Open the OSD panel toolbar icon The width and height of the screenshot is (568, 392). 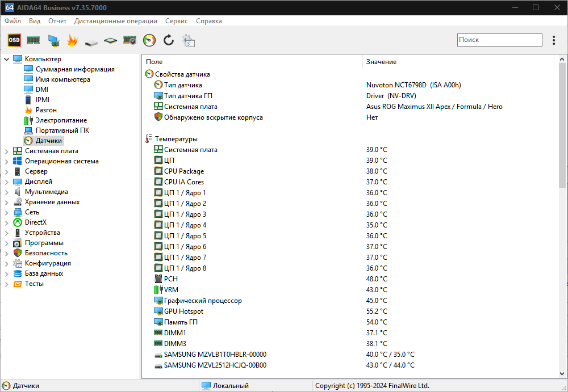[14, 40]
